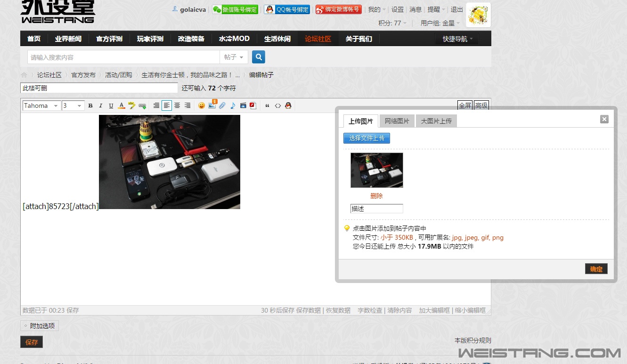Screen dimensions: 627x364
Task: Click the 请输入搜索内容 search box
Action: (x=123, y=57)
